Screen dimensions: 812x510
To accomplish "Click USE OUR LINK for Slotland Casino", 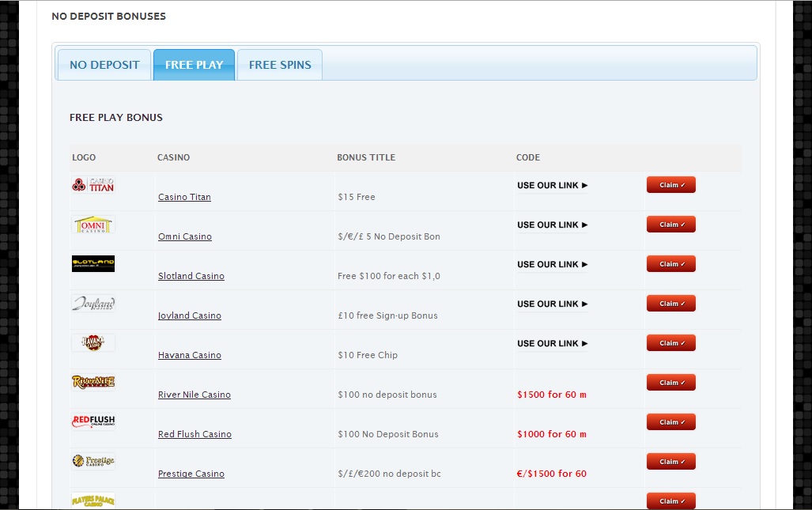I will 553,265.
